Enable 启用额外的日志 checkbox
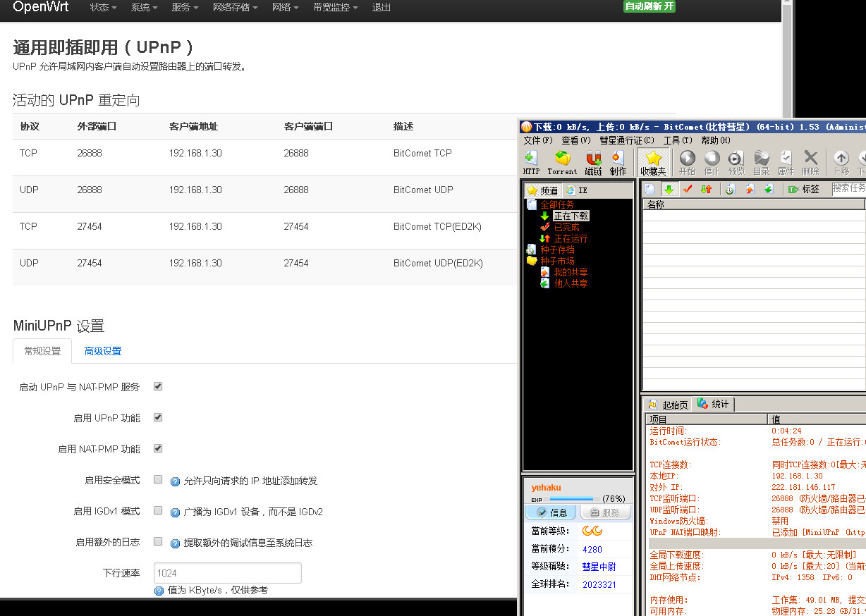 158,541
